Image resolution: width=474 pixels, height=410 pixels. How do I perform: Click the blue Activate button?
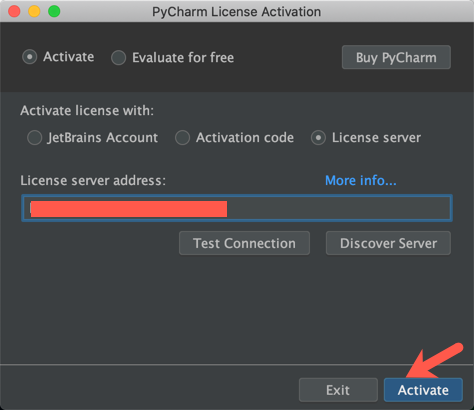(x=423, y=390)
